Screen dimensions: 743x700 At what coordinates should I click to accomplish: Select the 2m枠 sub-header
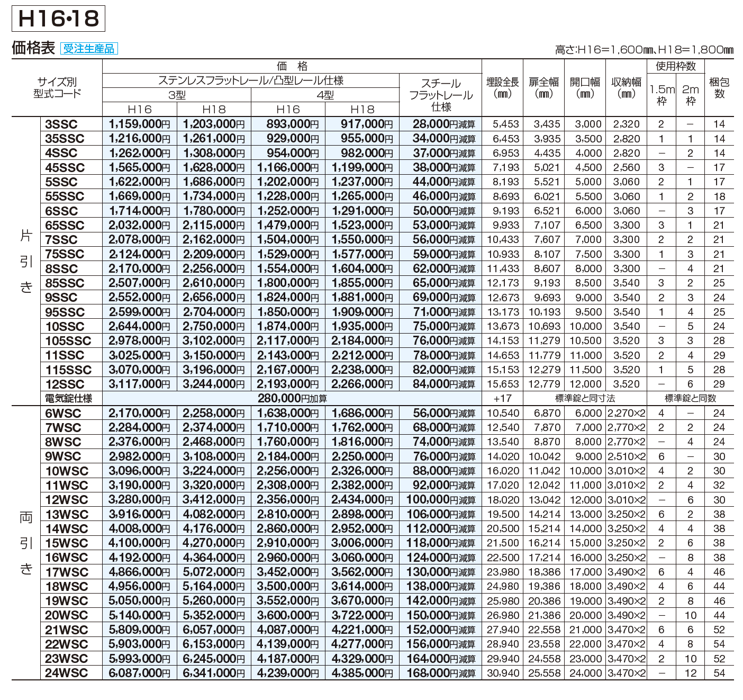[690, 95]
